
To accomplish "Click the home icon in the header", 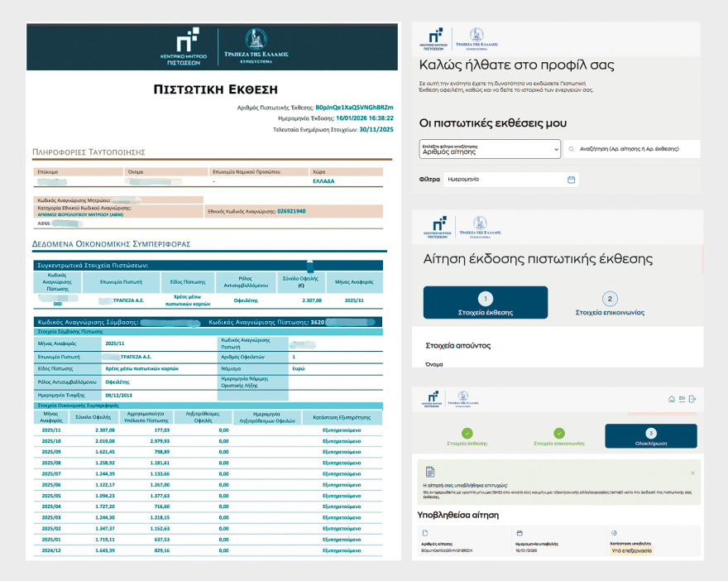I will coord(671,399).
